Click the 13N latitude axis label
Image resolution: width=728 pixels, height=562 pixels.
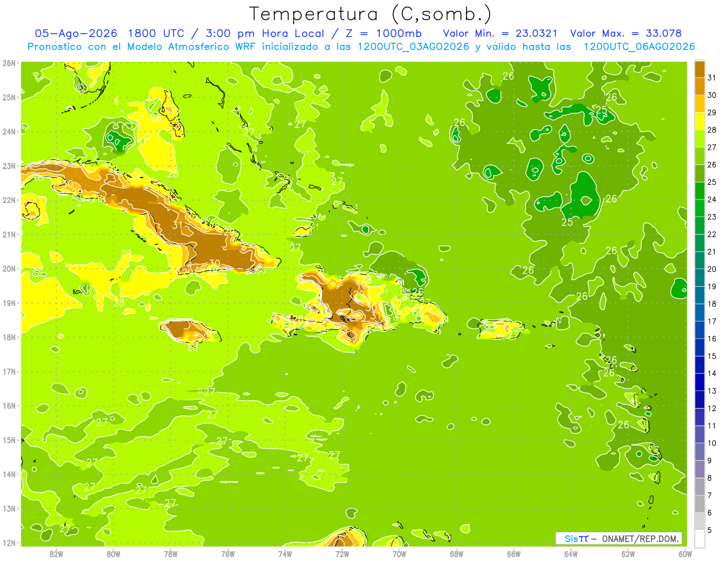click(x=9, y=508)
